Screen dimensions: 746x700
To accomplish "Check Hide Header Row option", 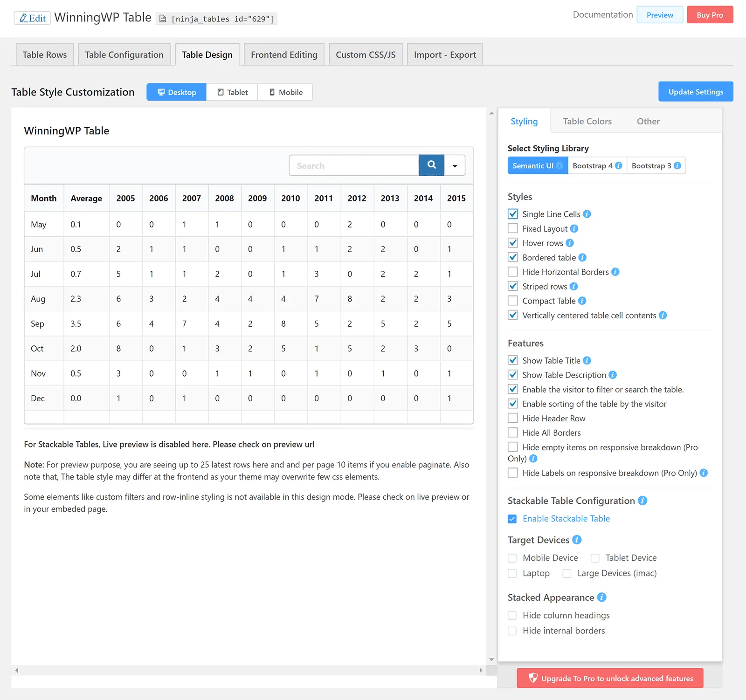I will 513,418.
